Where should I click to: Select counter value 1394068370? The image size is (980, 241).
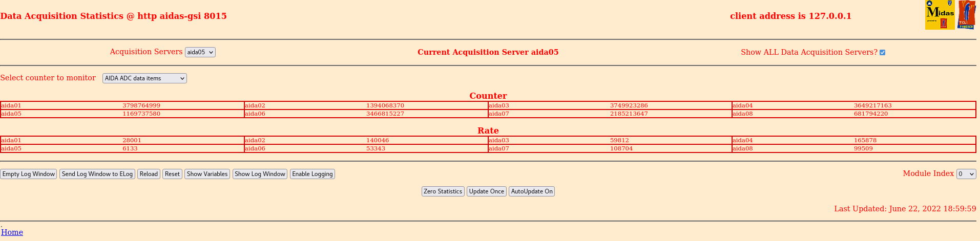point(385,105)
